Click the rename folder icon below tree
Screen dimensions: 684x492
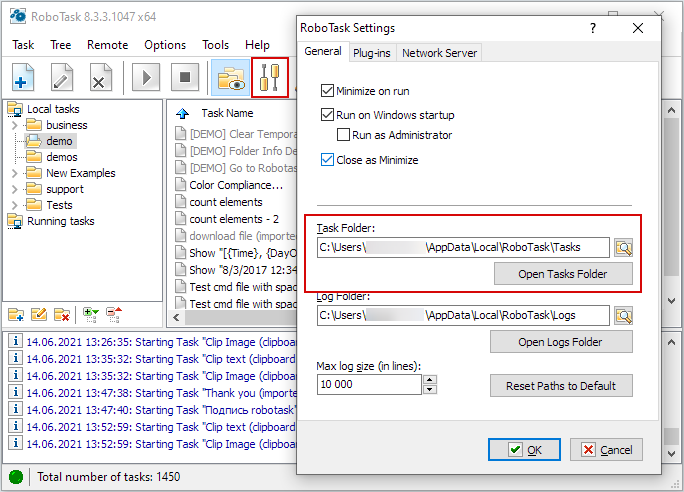pyautogui.click(x=39, y=314)
